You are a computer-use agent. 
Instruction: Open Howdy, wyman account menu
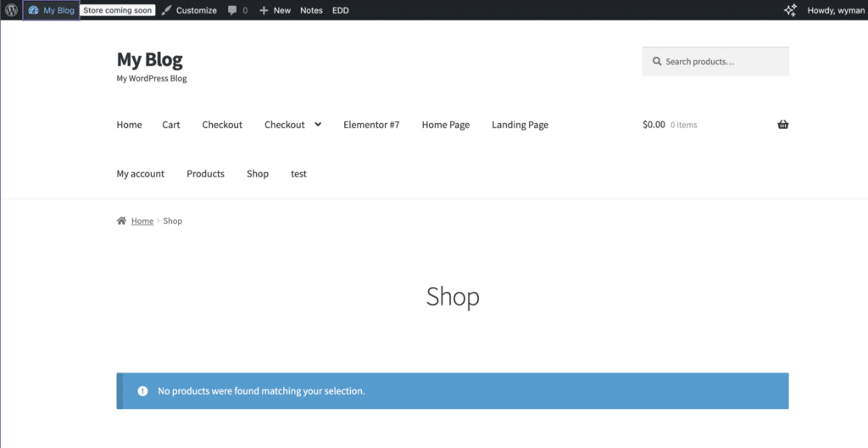pyautogui.click(x=836, y=10)
